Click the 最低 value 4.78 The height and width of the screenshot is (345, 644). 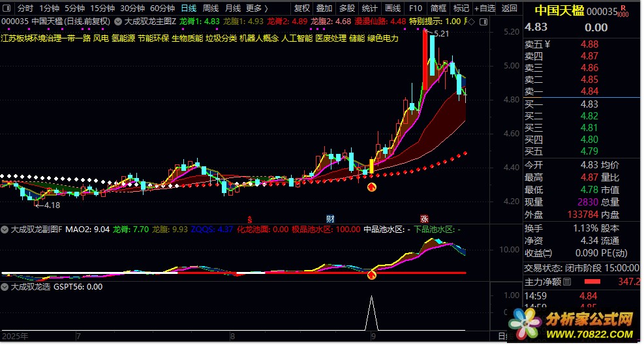tap(589, 190)
